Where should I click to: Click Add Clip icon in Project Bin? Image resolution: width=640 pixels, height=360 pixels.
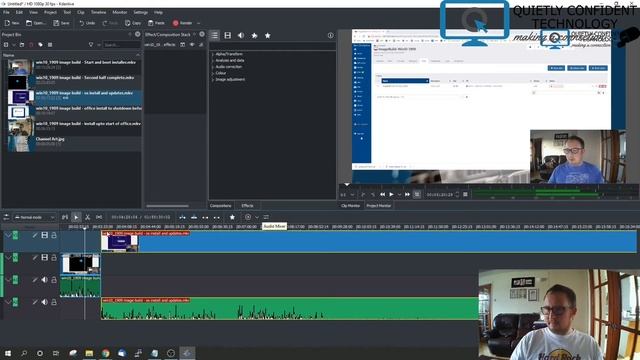click(6, 44)
